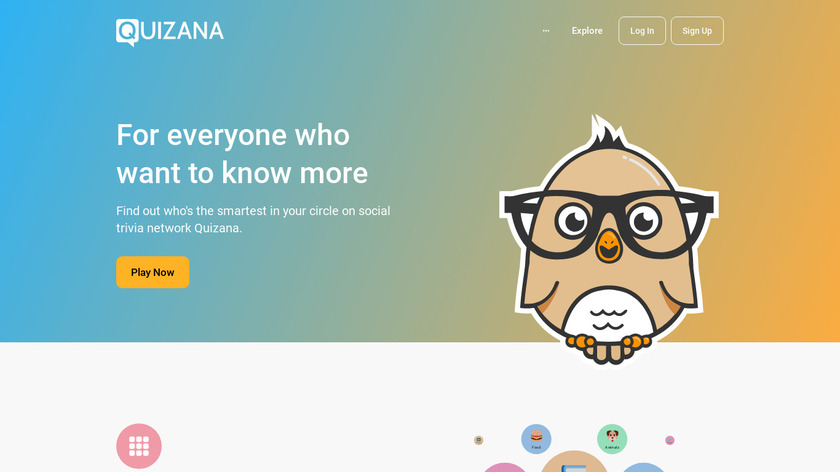Click the tiny tan bubble left of Food
The width and height of the screenshot is (840, 472).
478,440
